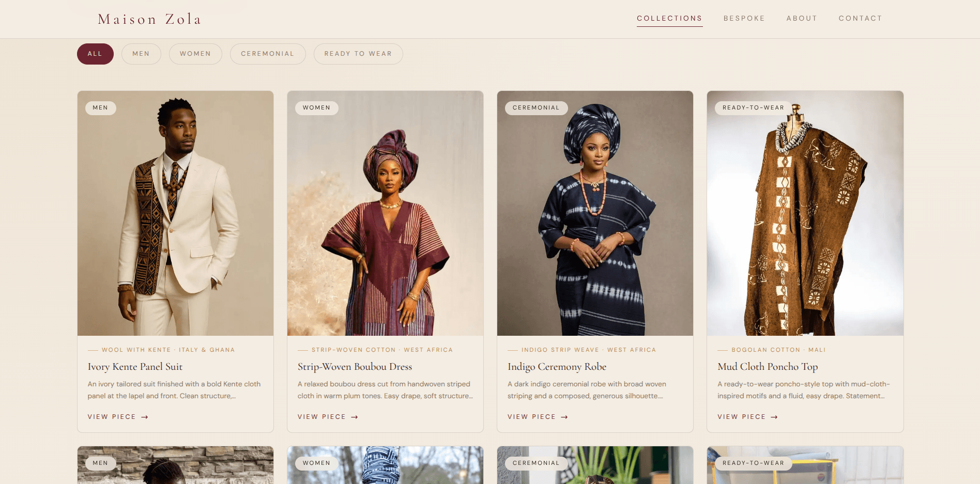
Task: Click the Men badge on the Kente suit card
Action: (x=101, y=108)
